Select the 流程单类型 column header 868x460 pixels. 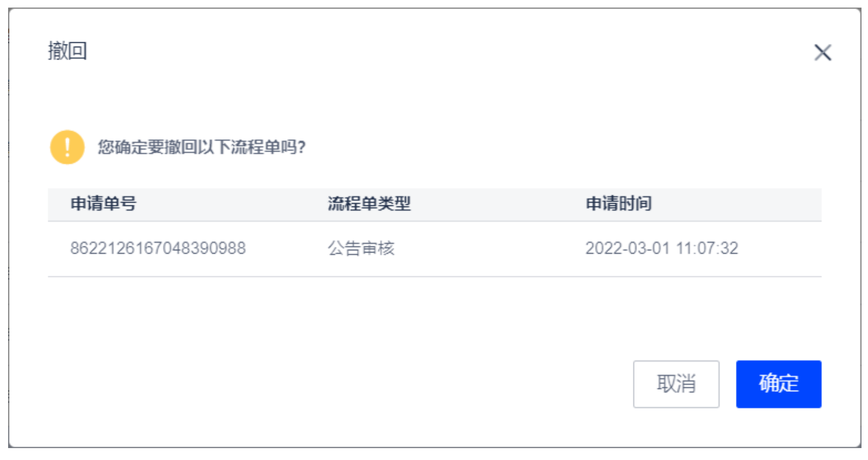(369, 204)
